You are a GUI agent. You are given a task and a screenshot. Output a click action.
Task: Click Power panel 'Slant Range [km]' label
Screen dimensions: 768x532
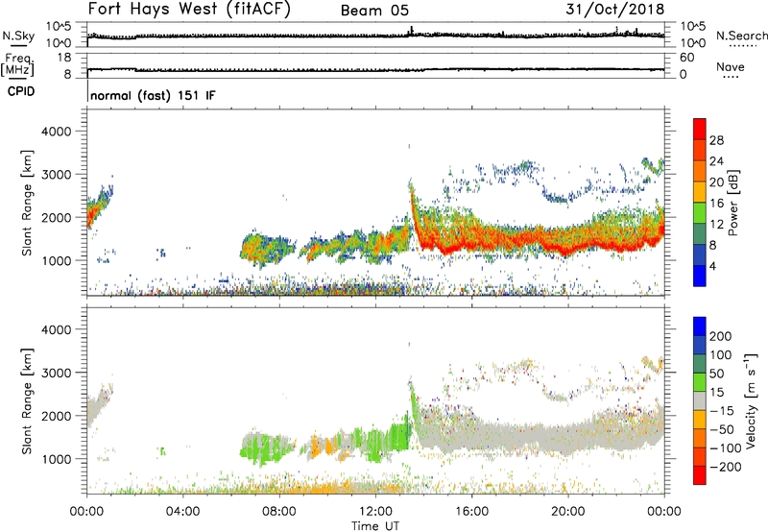pyautogui.click(x=27, y=203)
